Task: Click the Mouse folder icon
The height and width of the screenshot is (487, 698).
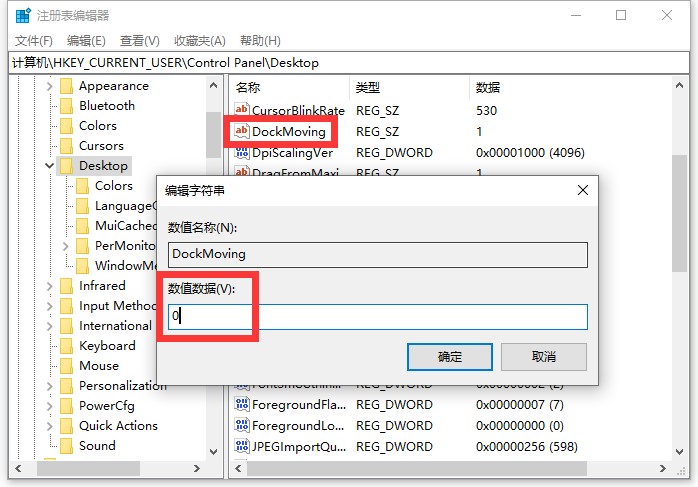Action: [x=66, y=366]
